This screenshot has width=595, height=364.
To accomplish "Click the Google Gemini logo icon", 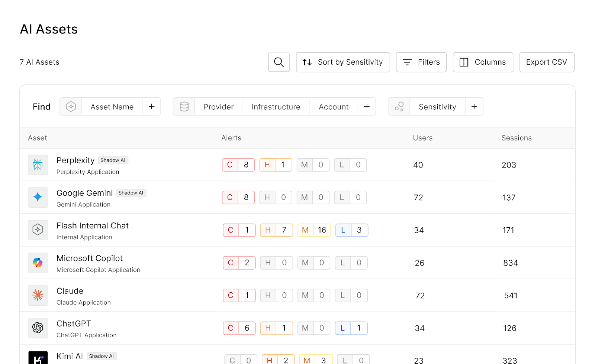I will (38, 197).
